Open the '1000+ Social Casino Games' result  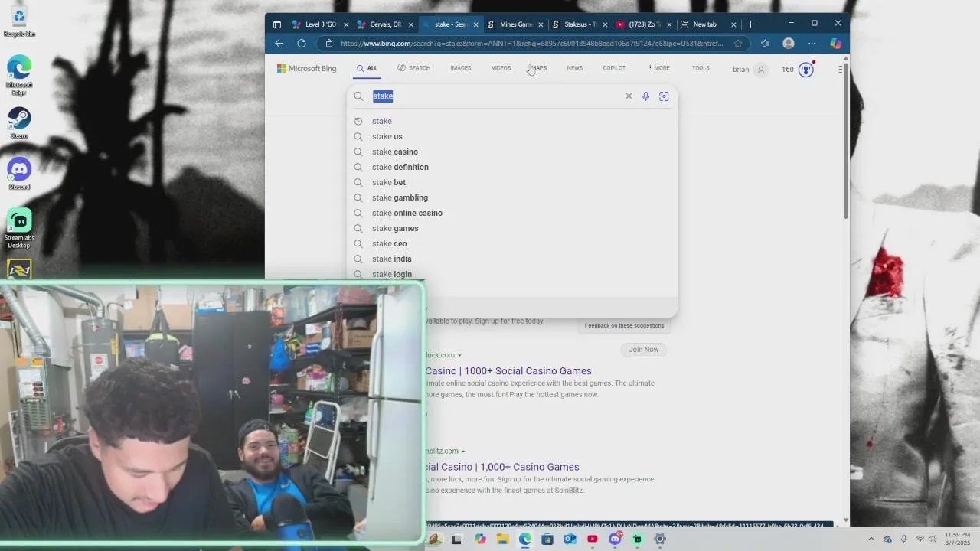point(508,371)
